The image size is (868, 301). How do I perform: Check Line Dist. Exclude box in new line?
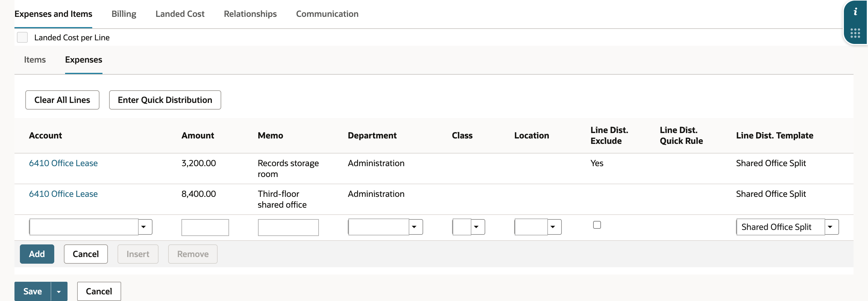pos(597,225)
